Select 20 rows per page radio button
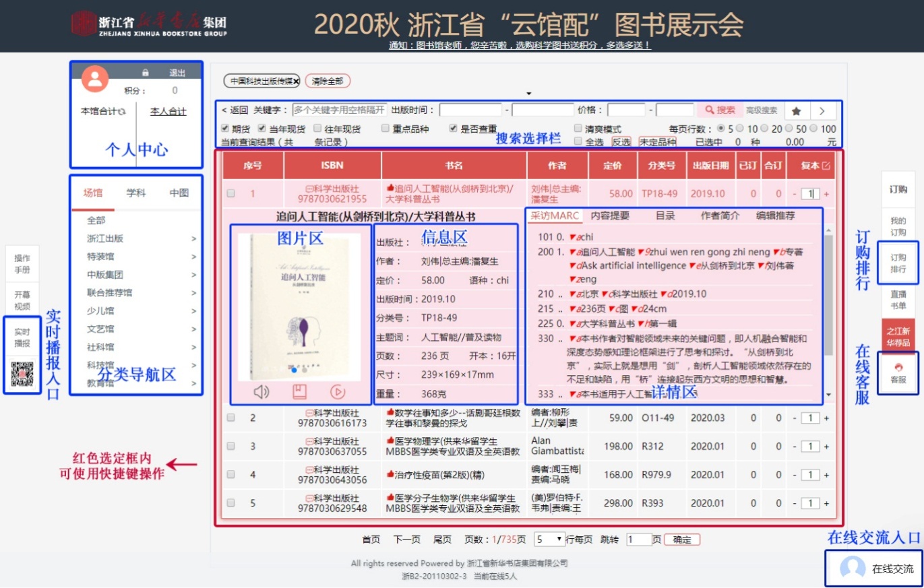Viewport: 924px width, 588px height. click(x=766, y=129)
